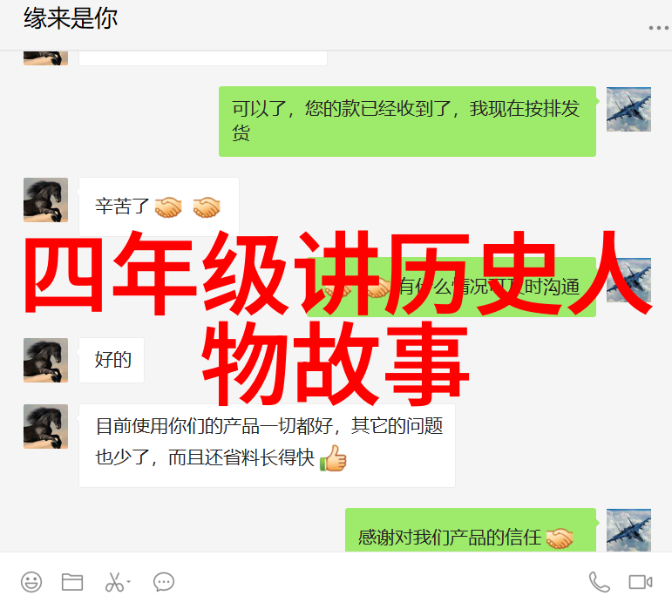Viewport: 672px width, 616px height.
Task: Click the chat title 缘来是你
Action: coord(71,18)
